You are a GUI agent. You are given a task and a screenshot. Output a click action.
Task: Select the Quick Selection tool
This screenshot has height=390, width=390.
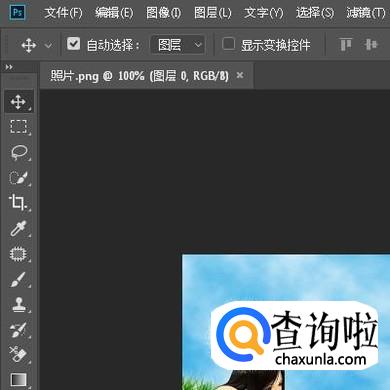point(19,178)
